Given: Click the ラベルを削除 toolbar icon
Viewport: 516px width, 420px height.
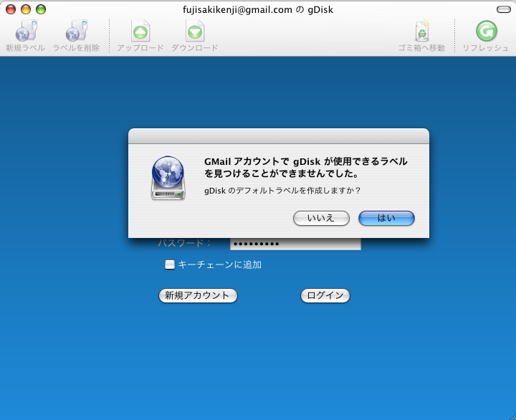Looking at the screenshot, I should click(76, 31).
